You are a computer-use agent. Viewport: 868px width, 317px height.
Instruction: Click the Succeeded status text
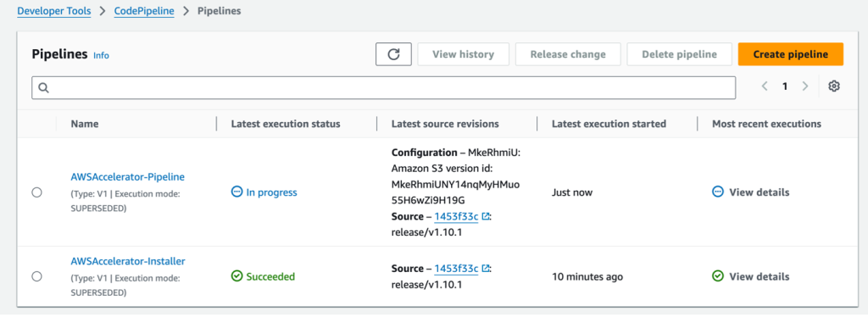point(270,276)
